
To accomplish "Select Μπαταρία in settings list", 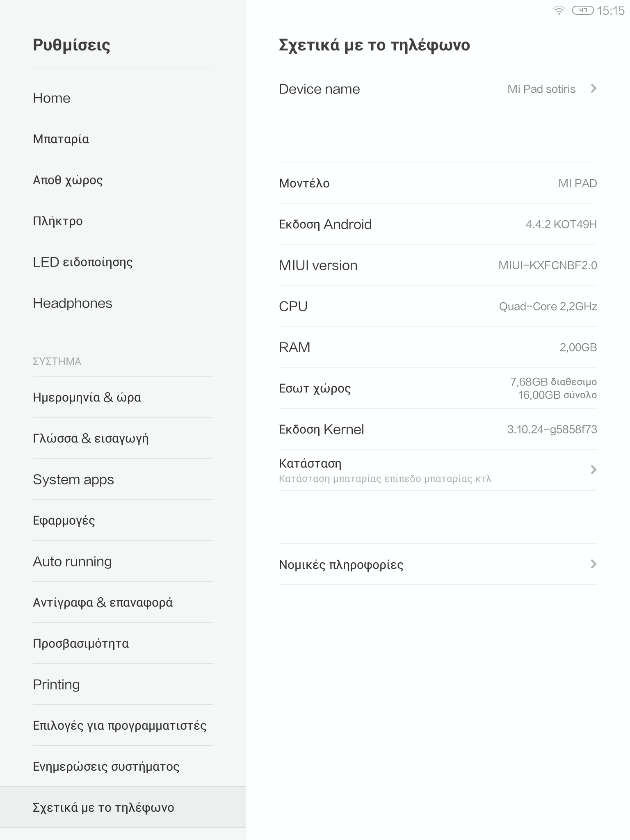I will (x=122, y=139).
